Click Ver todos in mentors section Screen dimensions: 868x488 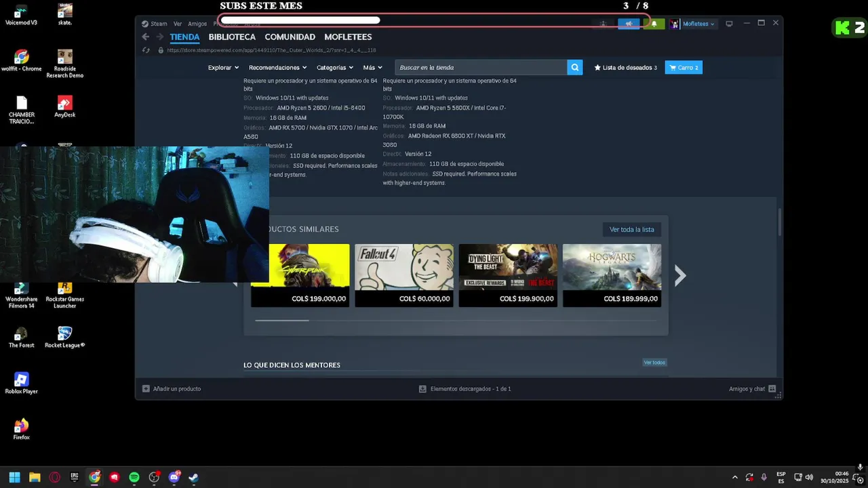pyautogui.click(x=654, y=363)
